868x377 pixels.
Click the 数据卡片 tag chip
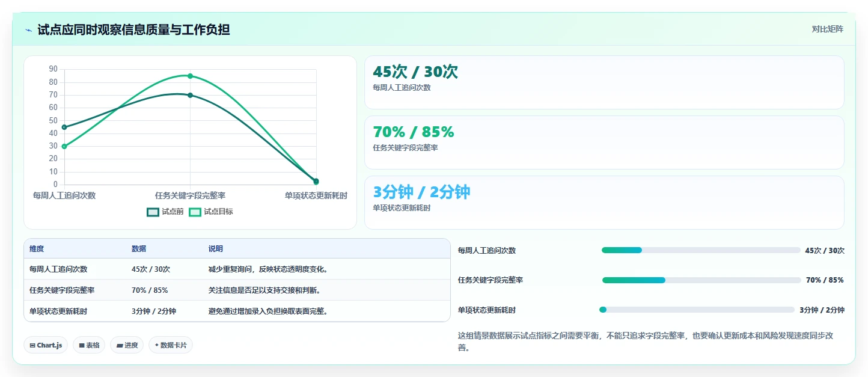click(171, 345)
